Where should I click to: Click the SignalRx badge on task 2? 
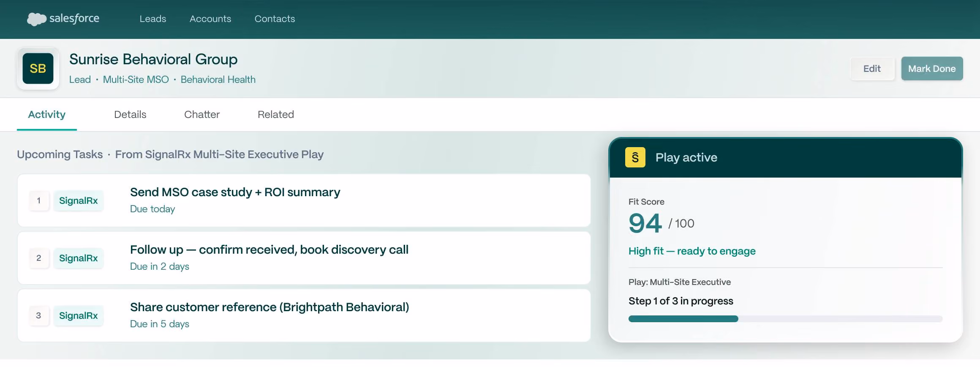(x=79, y=258)
